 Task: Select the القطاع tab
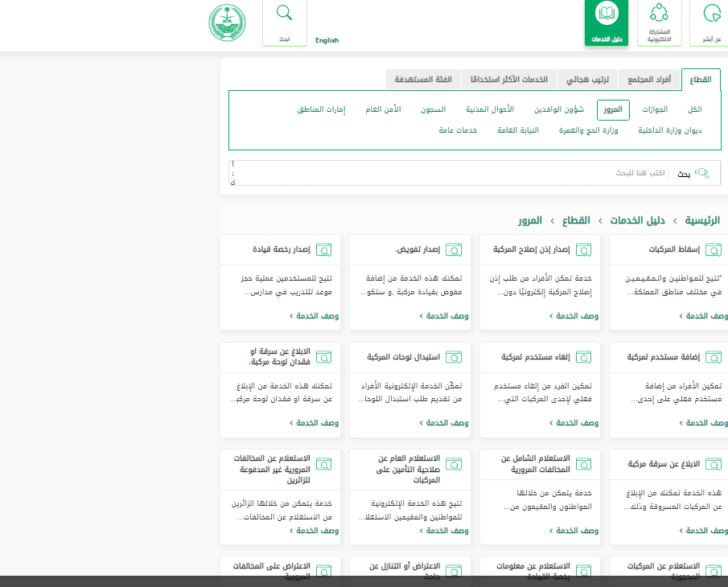tap(701, 80)
